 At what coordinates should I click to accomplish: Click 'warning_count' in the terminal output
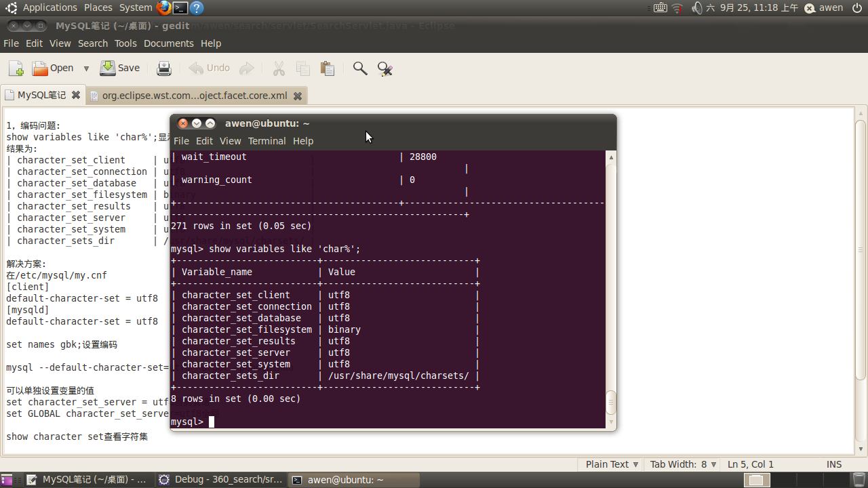click(x=217, y=180)
